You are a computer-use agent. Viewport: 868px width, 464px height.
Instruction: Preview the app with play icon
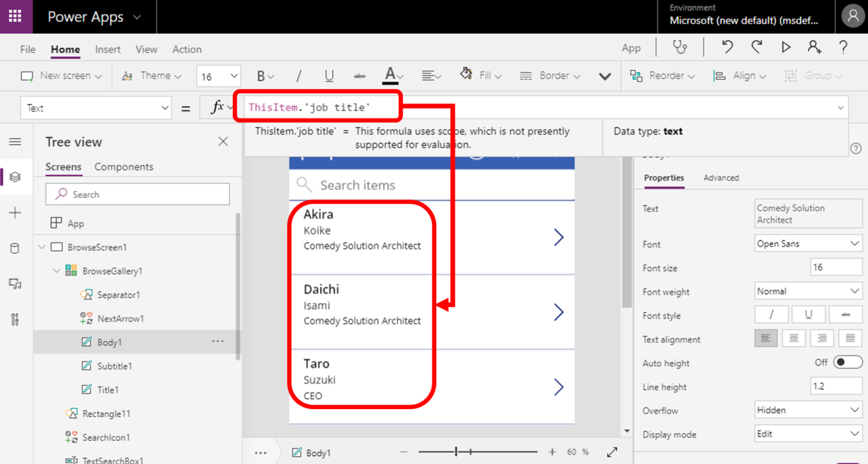[786, 48]
